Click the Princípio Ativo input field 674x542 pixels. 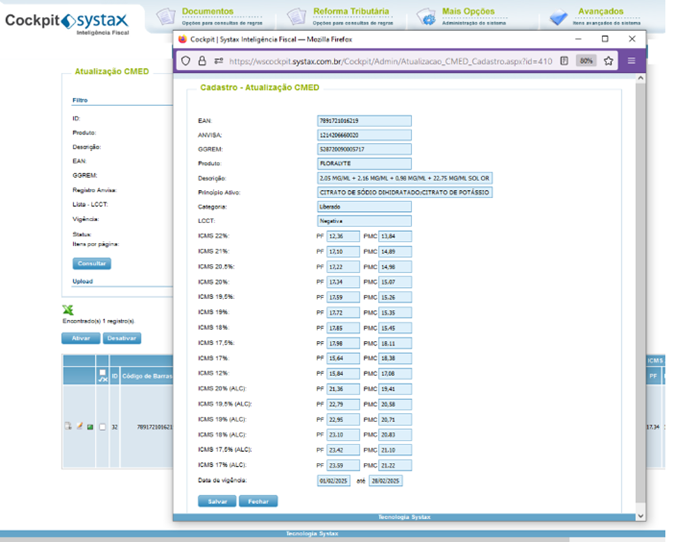404,192
